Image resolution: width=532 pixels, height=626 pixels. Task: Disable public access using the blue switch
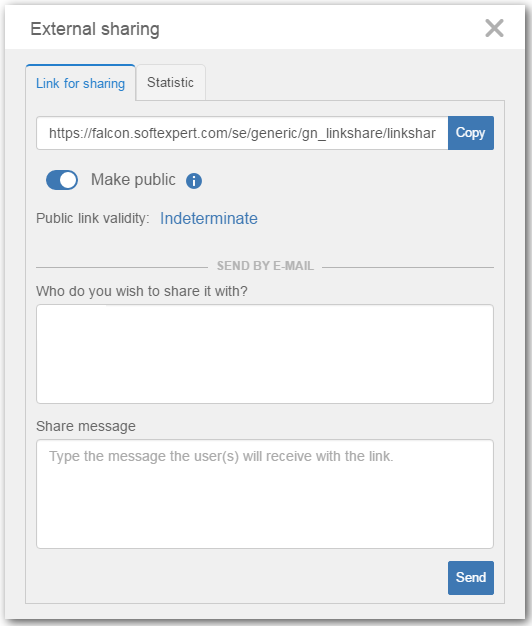[62, 180]
